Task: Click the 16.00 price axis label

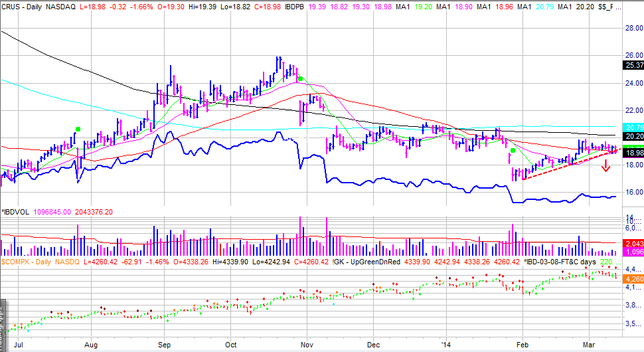Action: pyautogui.click(x=634, y=192)
